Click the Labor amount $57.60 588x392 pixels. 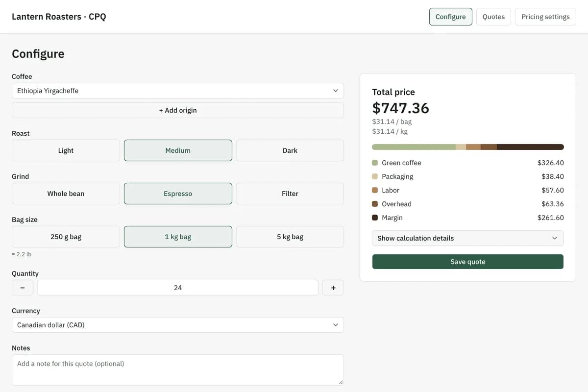coord(553,190)
